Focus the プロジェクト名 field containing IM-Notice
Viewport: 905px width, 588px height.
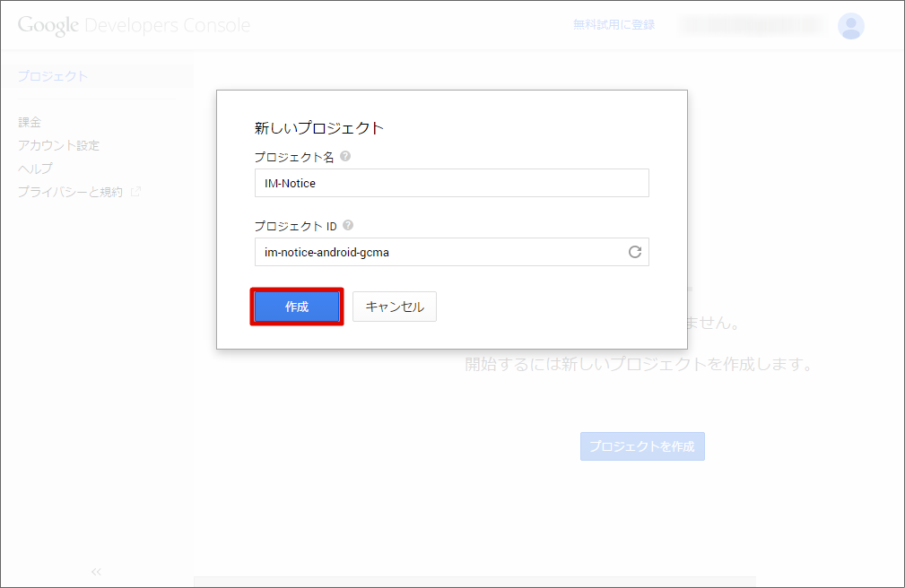coord(452,183)
